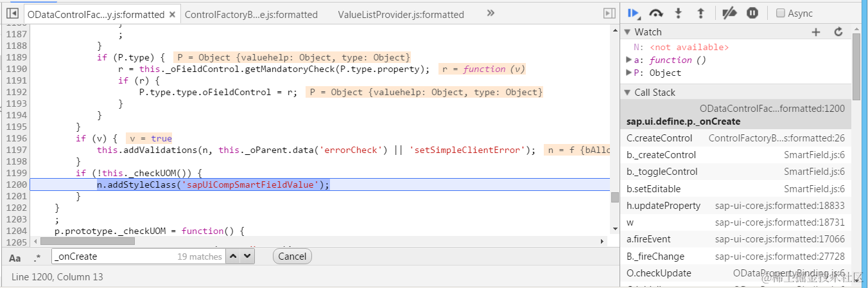Step out of current function
Viewport: 868px width, 288px height.
click(700, 13)
